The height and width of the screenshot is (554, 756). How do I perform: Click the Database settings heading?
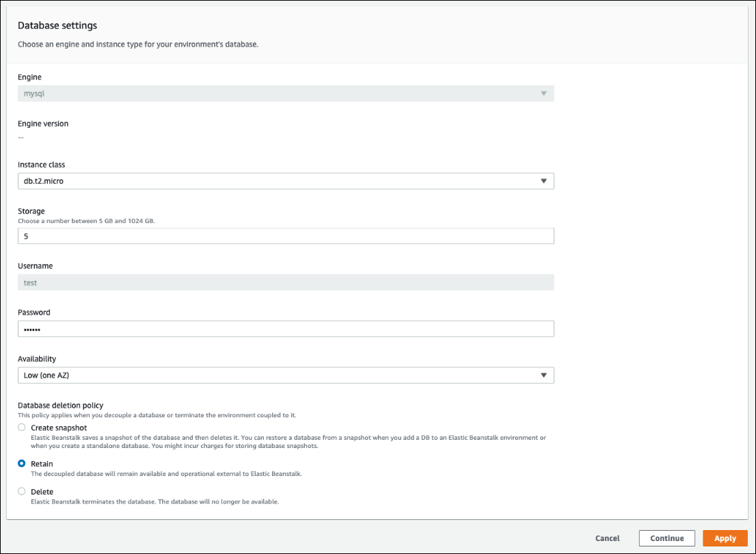tap(57, 25)
